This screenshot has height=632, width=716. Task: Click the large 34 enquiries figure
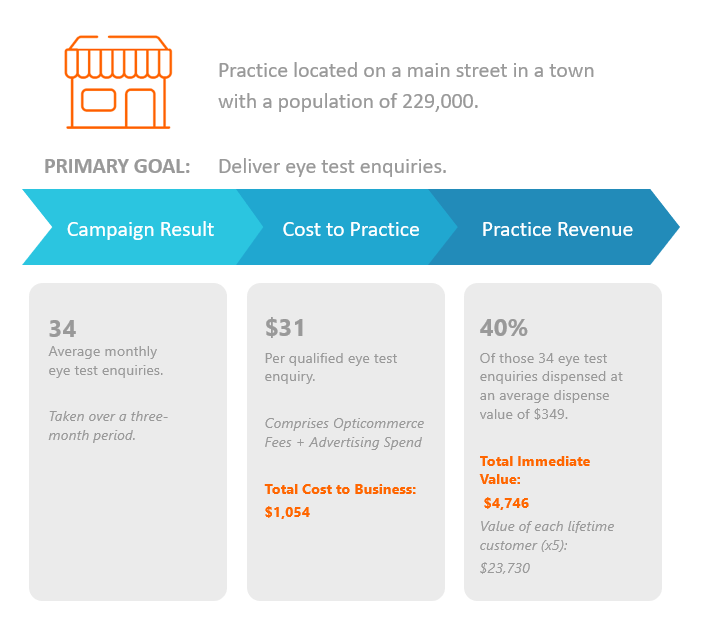(62, 328)
